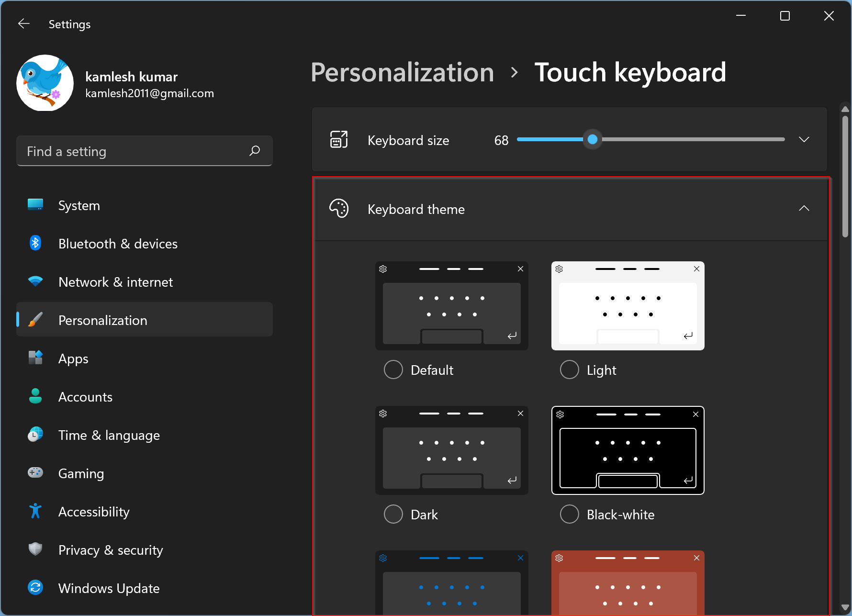The width and height of the screenshot is (852, 616).
Task: Select the Dark theme radio button
Action: tap(393, 514)
